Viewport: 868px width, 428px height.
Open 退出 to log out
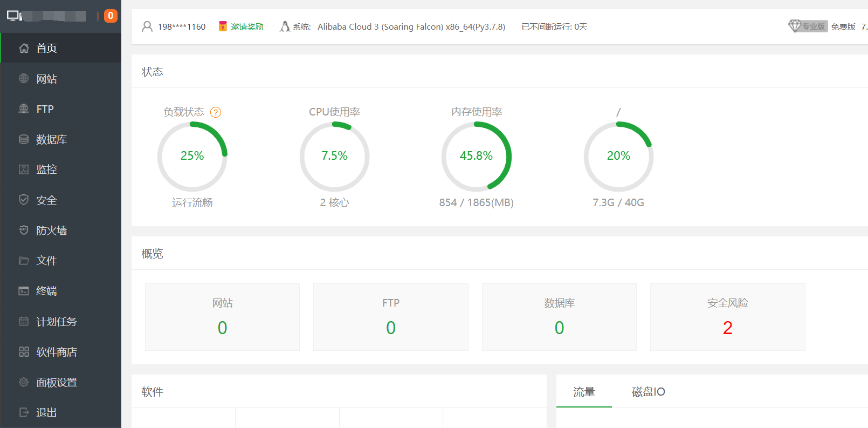pos(60,412)
